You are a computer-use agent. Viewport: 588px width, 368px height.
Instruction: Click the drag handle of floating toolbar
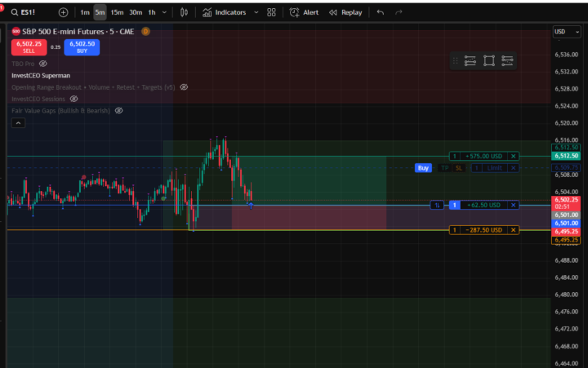pyautogui.click(x=455, y=60)
